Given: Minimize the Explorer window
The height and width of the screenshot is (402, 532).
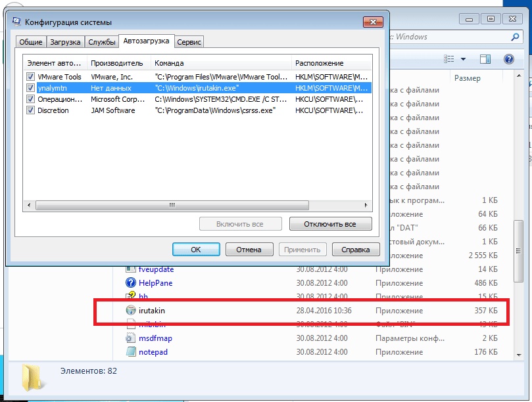Looking at the screenshot, I should click(x=470, y=19).
